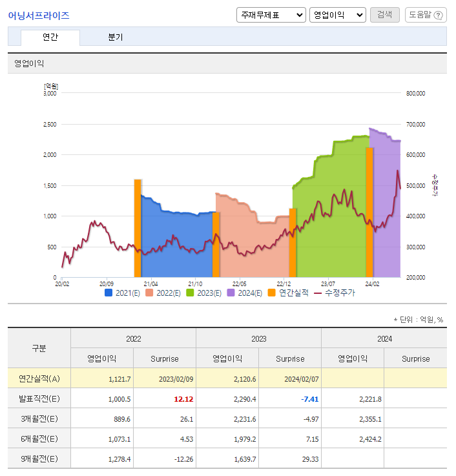
Task: Click the 1,000.5 value cell
Action: tap(102, 398)
